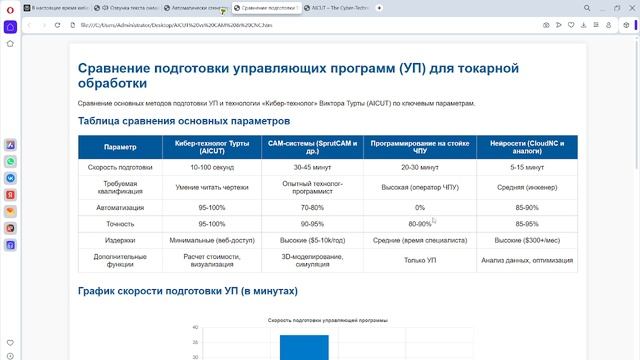Screen dimensions: 640x360
Task: Click '90-95%' accuracy cell
Action: pos(312,224)
